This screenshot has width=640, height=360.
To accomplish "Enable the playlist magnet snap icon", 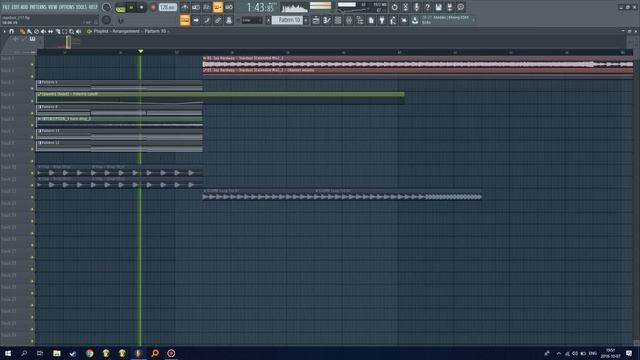I will point(11,31).
